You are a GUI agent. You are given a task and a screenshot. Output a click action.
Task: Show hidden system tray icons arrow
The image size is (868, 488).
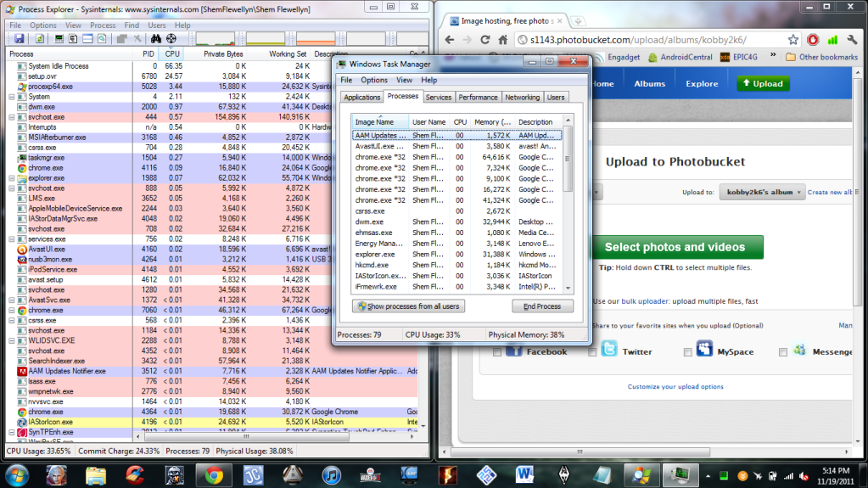[708, 476]
